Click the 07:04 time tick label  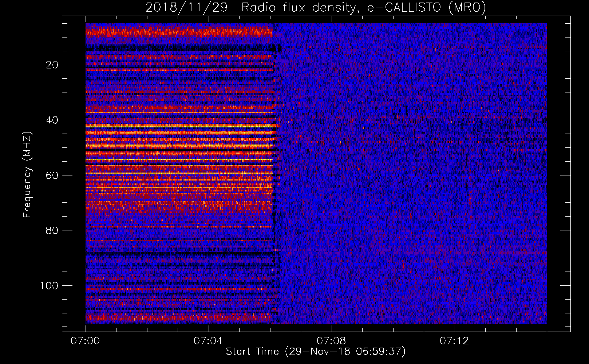(208, 341)
